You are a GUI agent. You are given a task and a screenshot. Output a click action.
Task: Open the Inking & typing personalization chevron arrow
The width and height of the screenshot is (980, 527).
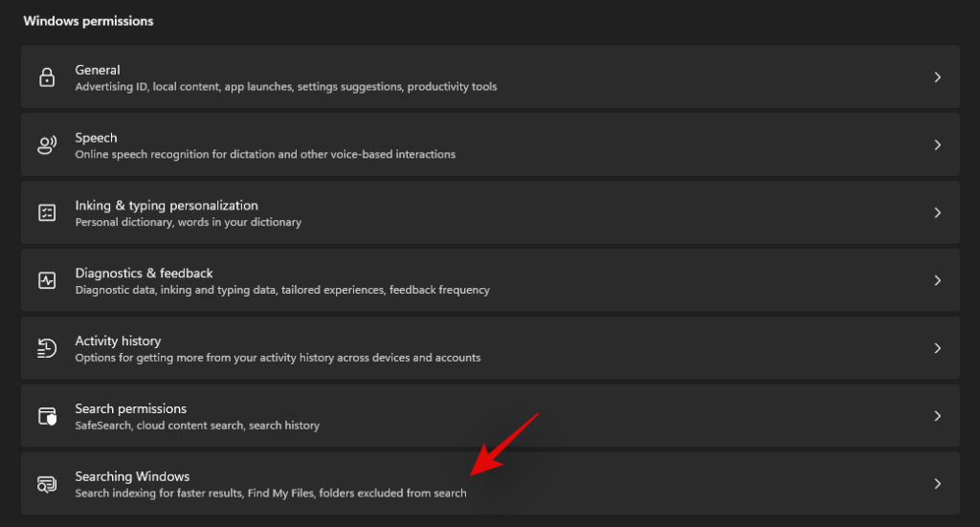coord(938,213)
